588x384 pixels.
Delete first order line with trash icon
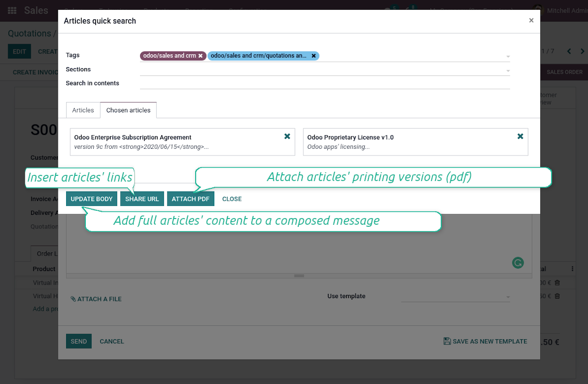tap(557, 283)
